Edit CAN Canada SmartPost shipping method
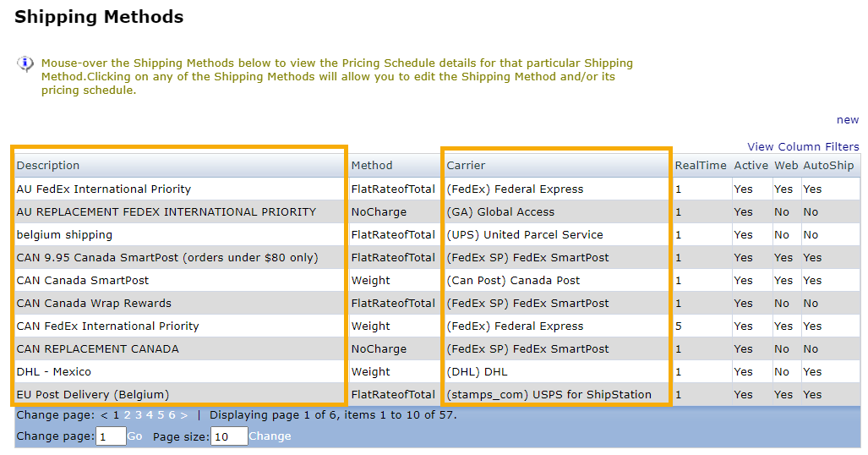 coord(83,281)
